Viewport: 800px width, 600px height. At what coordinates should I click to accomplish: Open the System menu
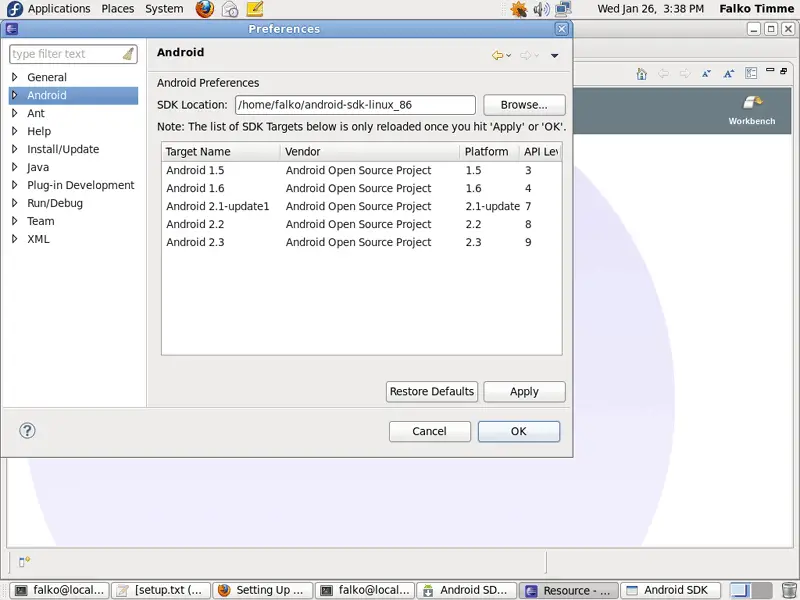pos(164,9)
